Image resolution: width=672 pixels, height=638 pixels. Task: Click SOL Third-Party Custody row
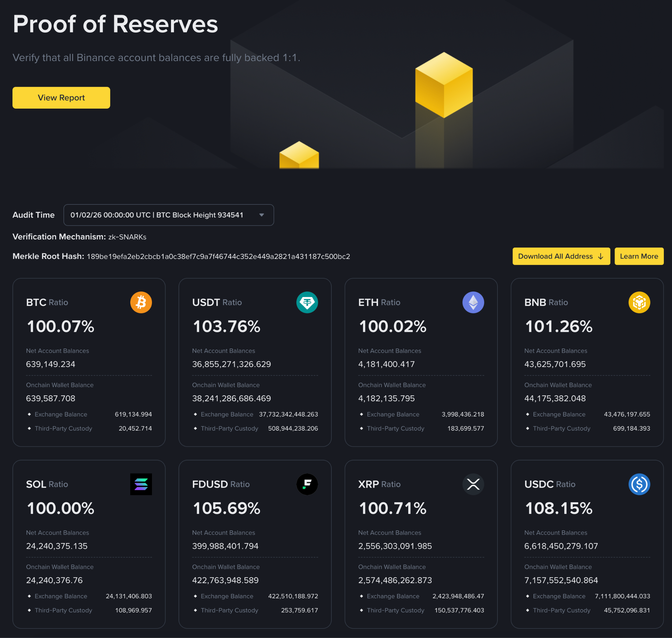(x=89, y=610)
